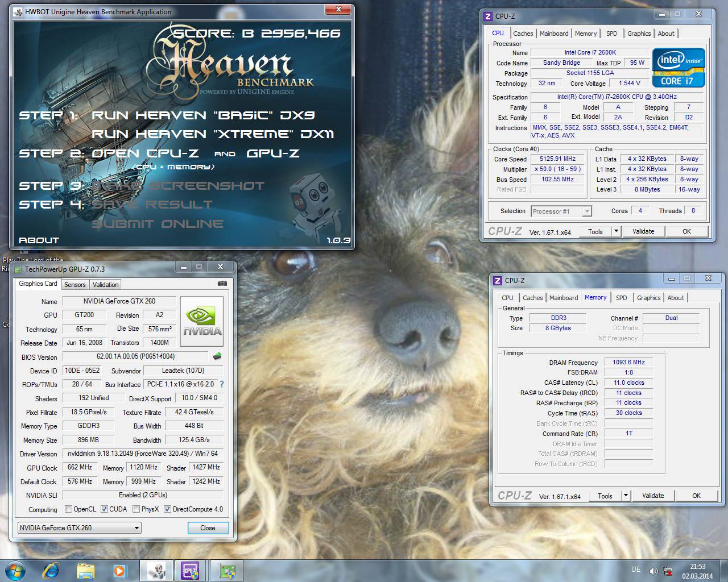Click the Tools button in CPU-Z Memory window

click(605, 496)
